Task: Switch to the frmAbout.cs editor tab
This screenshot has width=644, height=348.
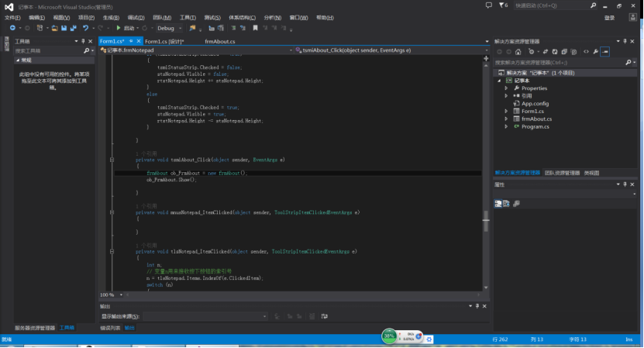Action: (220, 41)
